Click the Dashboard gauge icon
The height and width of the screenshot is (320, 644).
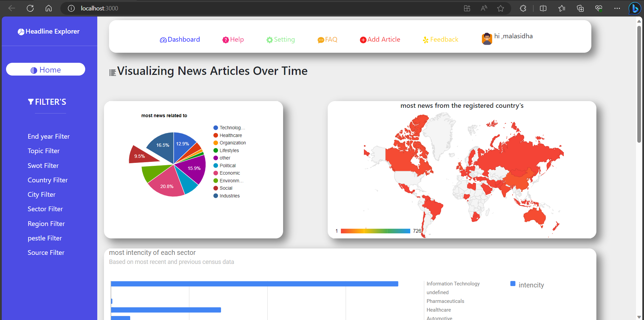163,40
